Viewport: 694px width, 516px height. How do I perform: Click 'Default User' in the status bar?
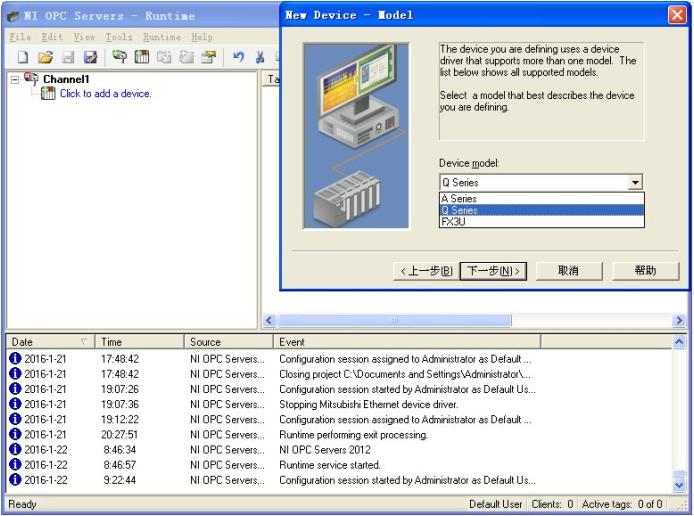(x=495, y=504)
